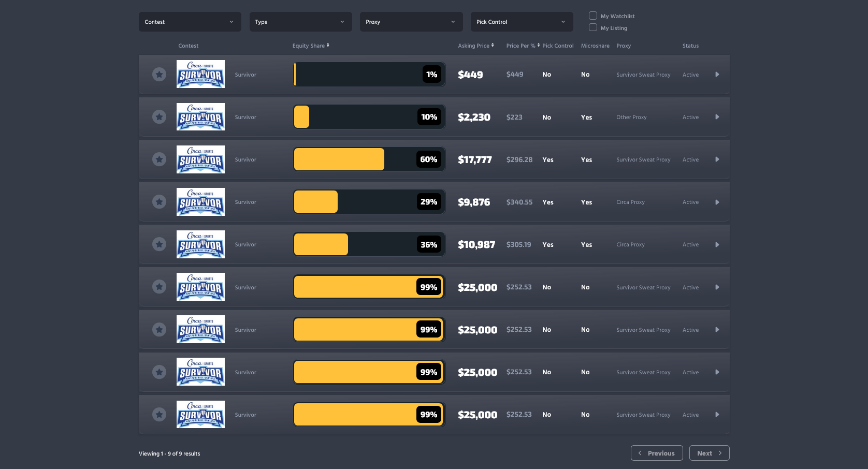Open the Contest filter dropdown
This screenshot has width=868, height=469.
(190, 22)
